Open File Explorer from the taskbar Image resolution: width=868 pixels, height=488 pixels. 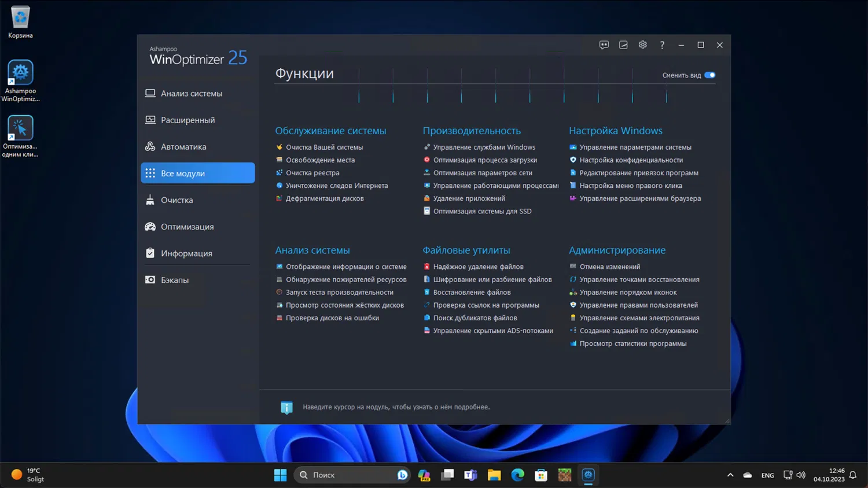pyautogui.click(x=494, y=475)
